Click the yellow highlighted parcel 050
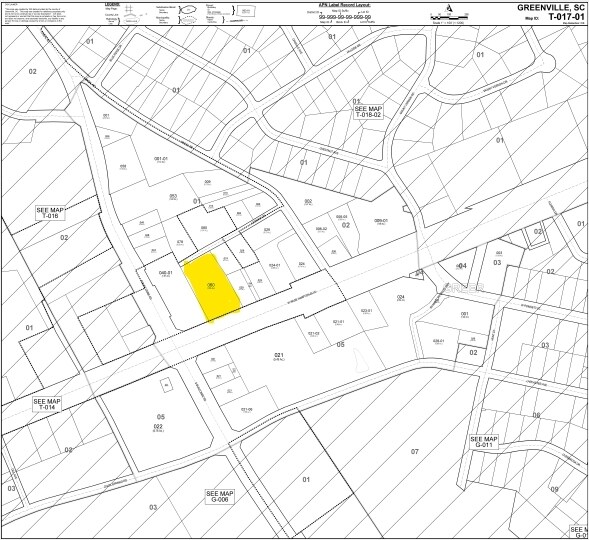This screenshot has width=589, height=540. (212, 287)
